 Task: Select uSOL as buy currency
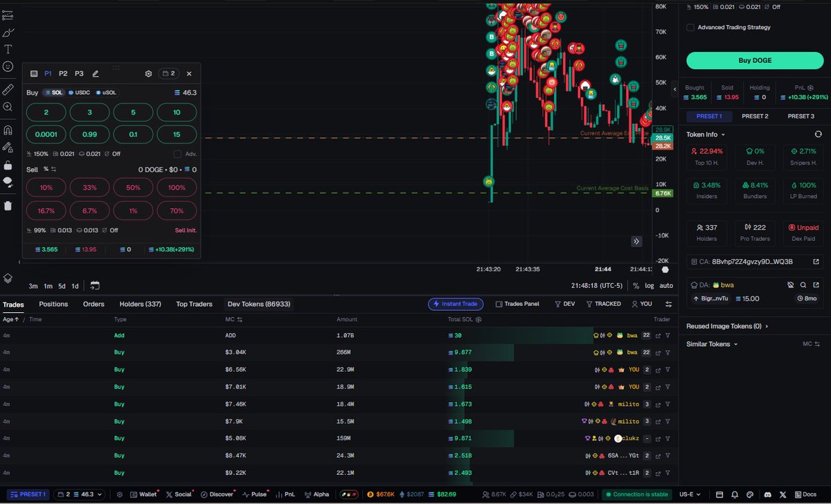tap(107, 93)
